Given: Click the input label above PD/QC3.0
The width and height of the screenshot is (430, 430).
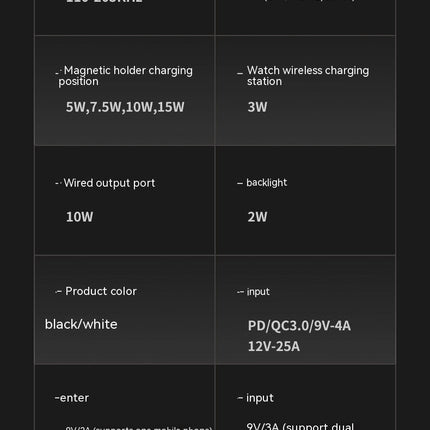Looking at the screenshot, I should click(x=258, y=292).
